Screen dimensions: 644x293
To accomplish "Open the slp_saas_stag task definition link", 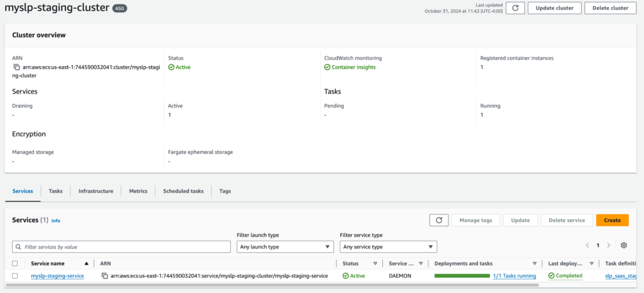I will pos(621,276).
